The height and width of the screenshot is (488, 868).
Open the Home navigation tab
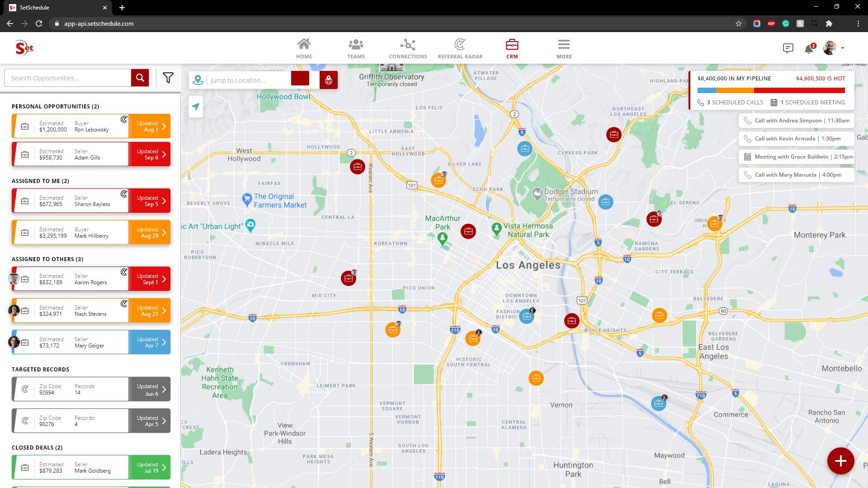(304, 49)
